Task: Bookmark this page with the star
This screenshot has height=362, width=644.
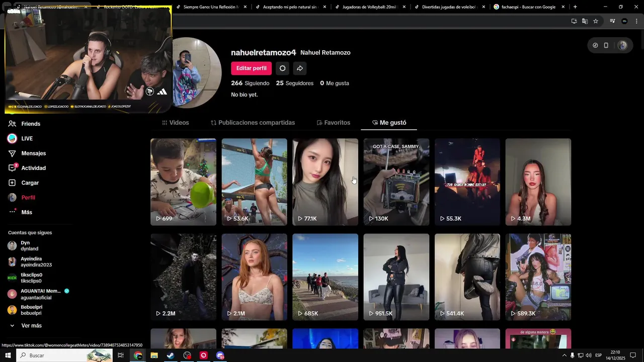Action: [x=596, y=21]
